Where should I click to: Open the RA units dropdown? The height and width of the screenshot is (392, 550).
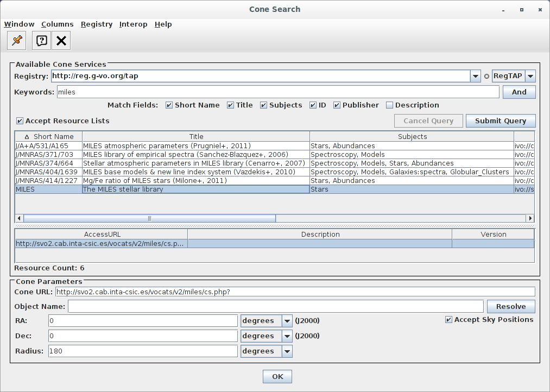(287, 321)
